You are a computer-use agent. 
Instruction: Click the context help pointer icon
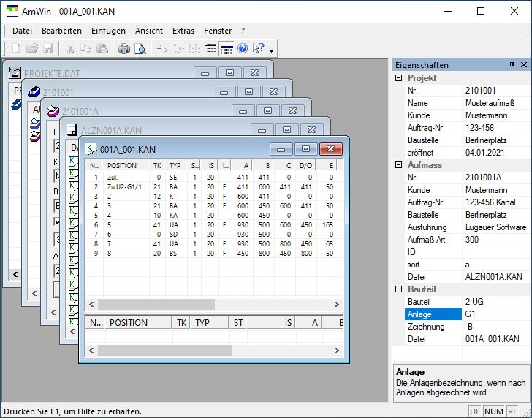pos(259,48)
